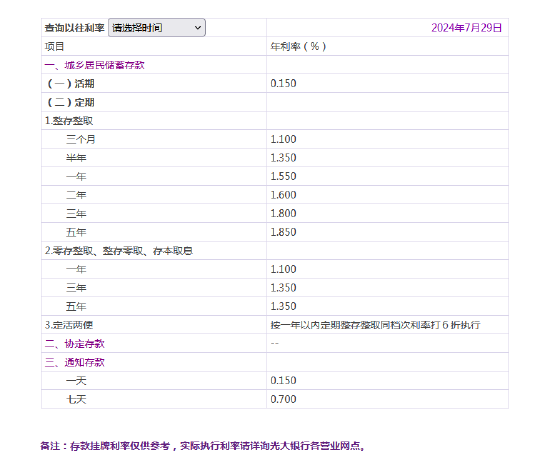Select the 0.150 rate in the 活期 row
Image resolution: width=550 pixels, height=470 pixels.
pos(283,83)
